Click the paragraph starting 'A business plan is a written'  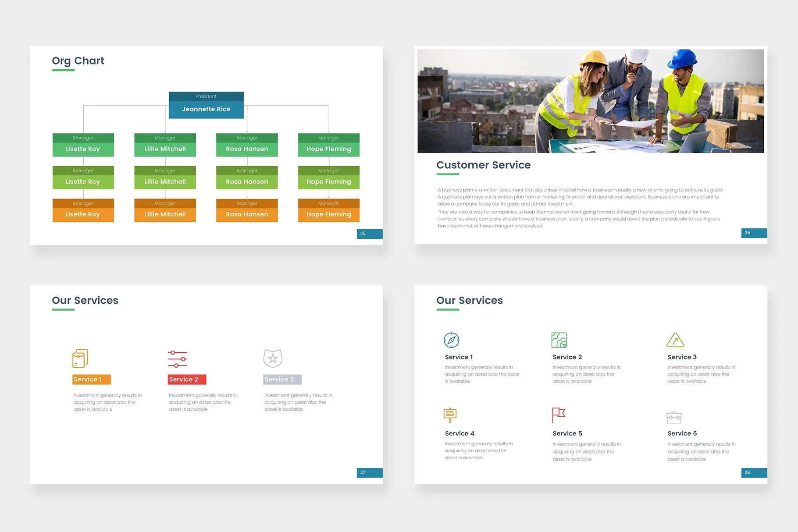[x=580, y=197]
